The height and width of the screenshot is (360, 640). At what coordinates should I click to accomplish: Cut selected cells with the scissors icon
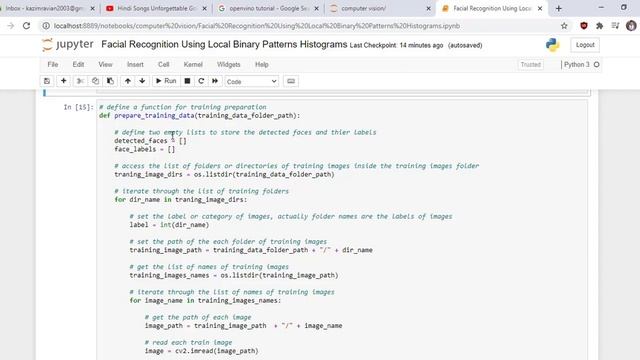(x=80, y=81)
